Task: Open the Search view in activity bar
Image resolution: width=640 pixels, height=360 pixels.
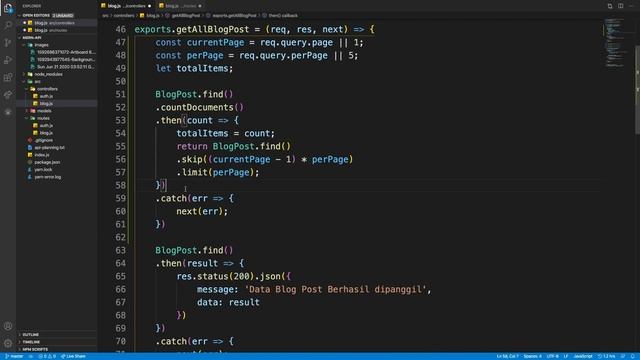Action: click(x=8, y=25)
